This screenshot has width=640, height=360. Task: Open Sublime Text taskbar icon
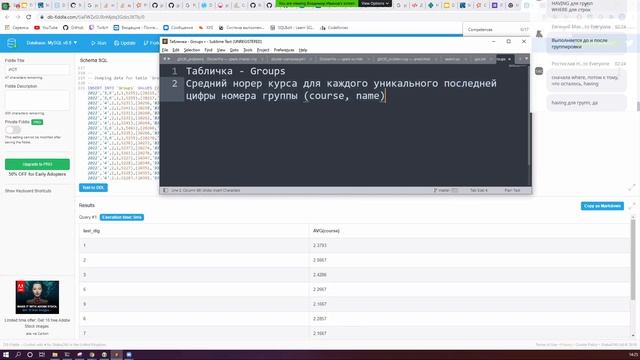(116, 355)
